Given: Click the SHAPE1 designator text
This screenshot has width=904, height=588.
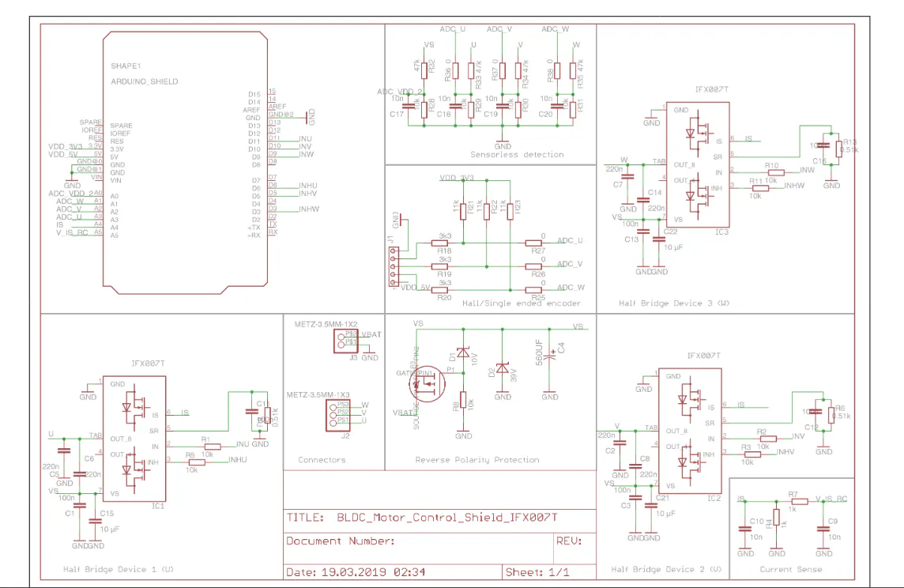Looking at the screenshot, I should point(126,66).
